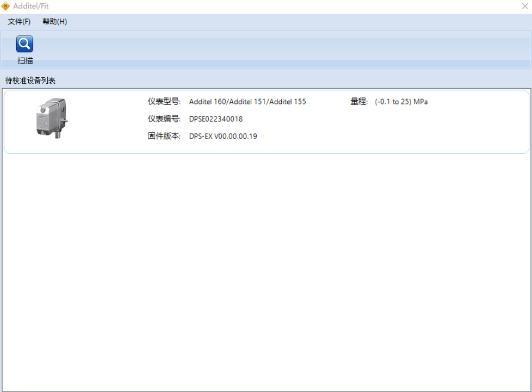This screenshot has height=392, width=532.
Task: Select the pressure device thumbnail image
Action: pos(52,117)
